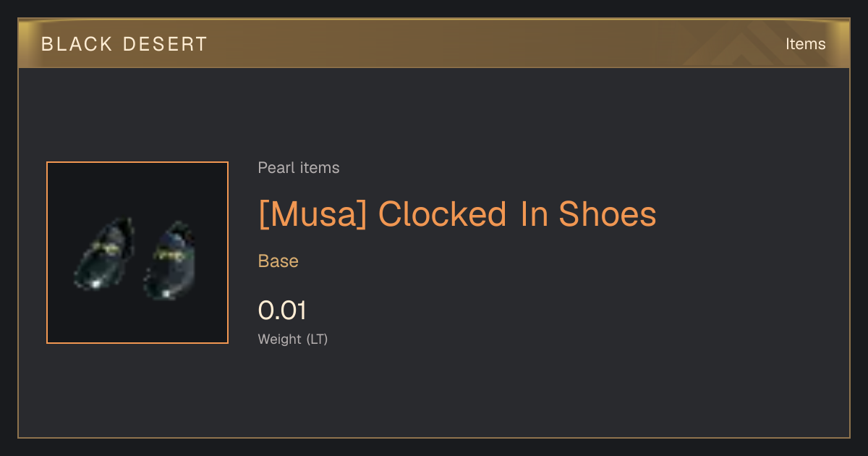This screenshot has height=456, width=868.
Task: Click the left shoe in the icon
Action: tap(105, 253)
